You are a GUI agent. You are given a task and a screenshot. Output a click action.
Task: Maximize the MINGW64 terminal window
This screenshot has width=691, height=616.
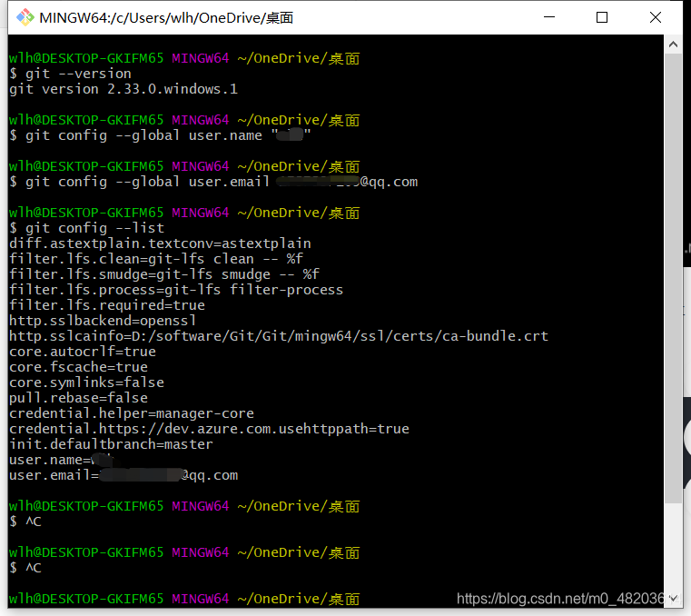(602, 17)
